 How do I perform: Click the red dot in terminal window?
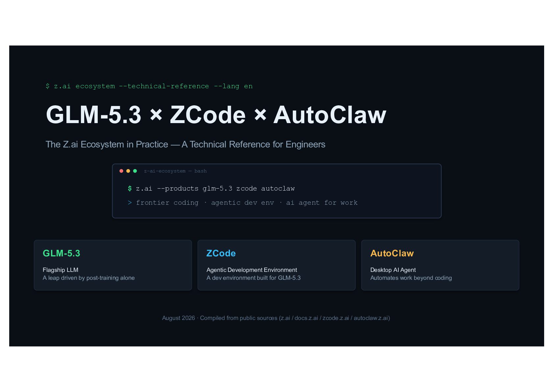[121, 171]
